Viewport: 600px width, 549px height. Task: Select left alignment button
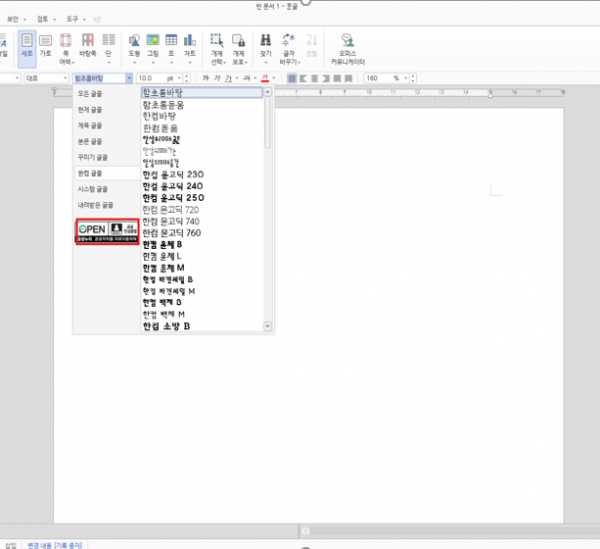tap(303, 78)
